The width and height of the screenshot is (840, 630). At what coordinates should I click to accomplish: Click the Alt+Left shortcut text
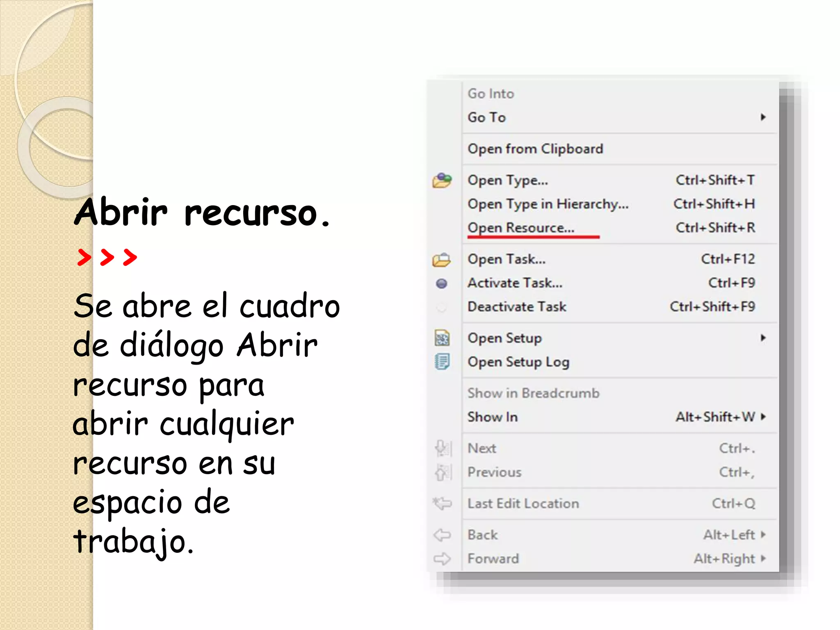pyautogui.click(x=729, y=535)
